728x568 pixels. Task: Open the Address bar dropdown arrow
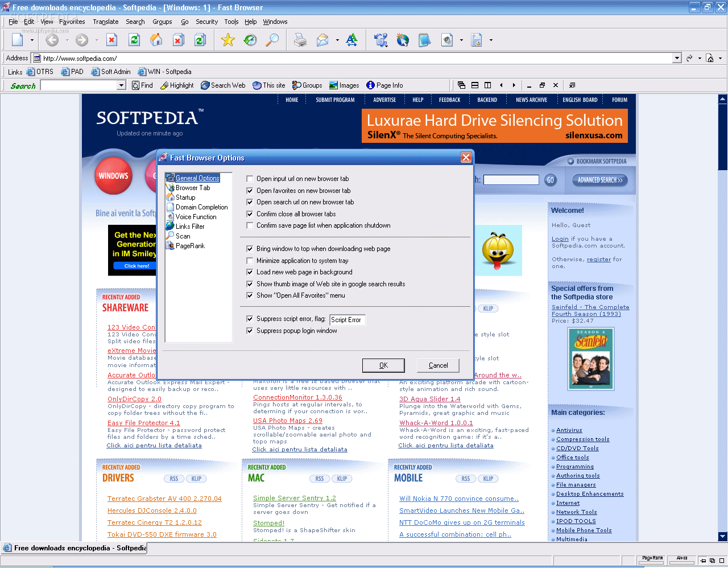(677, 58)
